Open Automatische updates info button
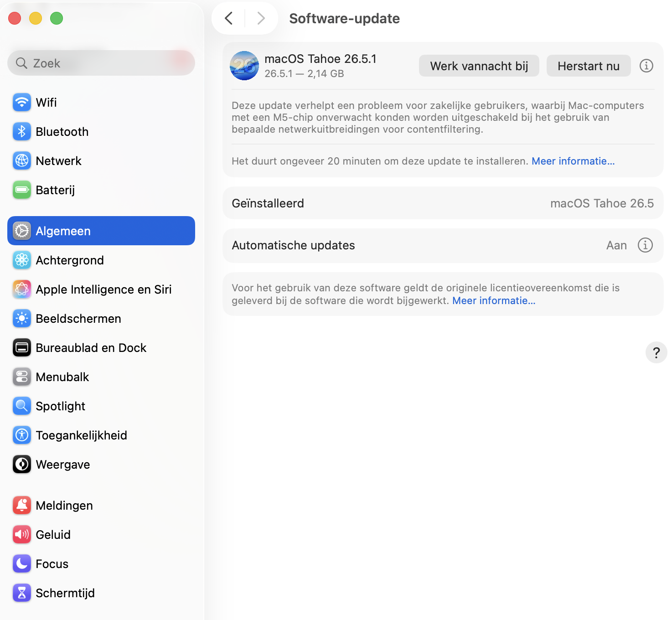 point(645,245)
